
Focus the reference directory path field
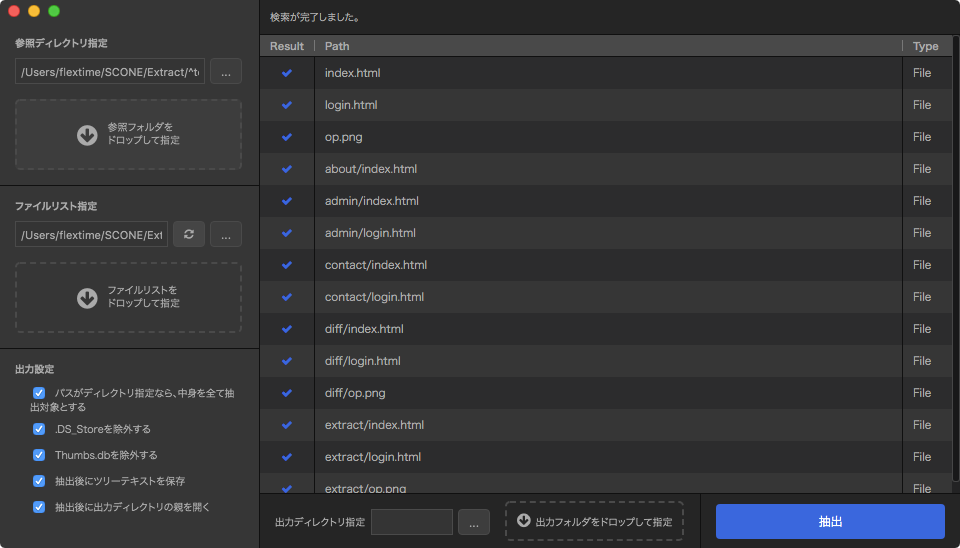point(109,72)
